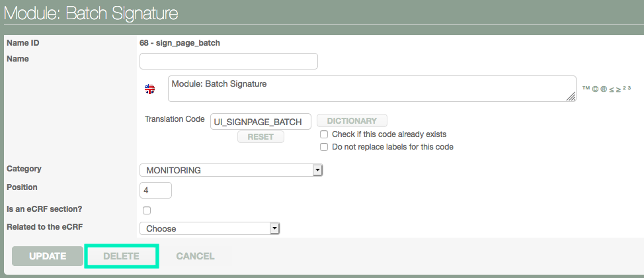Screen dimensions: 644x278
Task: Click the DELETE button
Action: [121, 256]
